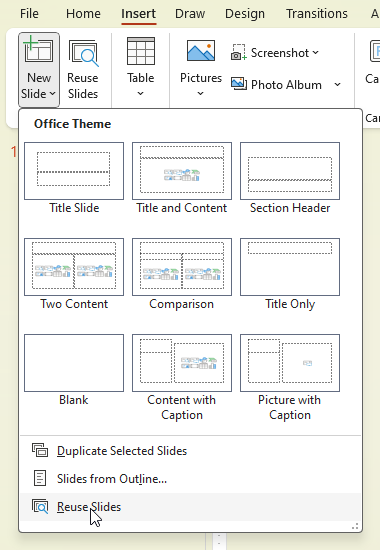Click the Duplicate Selected Slides icon
Viewport: 380px width, 550px height.
coord(40,450)
